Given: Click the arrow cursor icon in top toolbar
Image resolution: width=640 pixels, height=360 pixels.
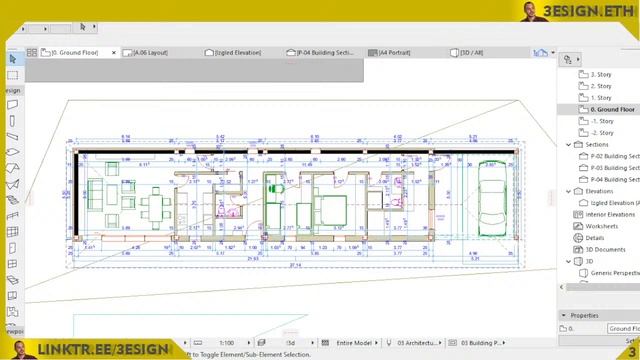Looking at the screenshot, I should click(x=83, y=27).
